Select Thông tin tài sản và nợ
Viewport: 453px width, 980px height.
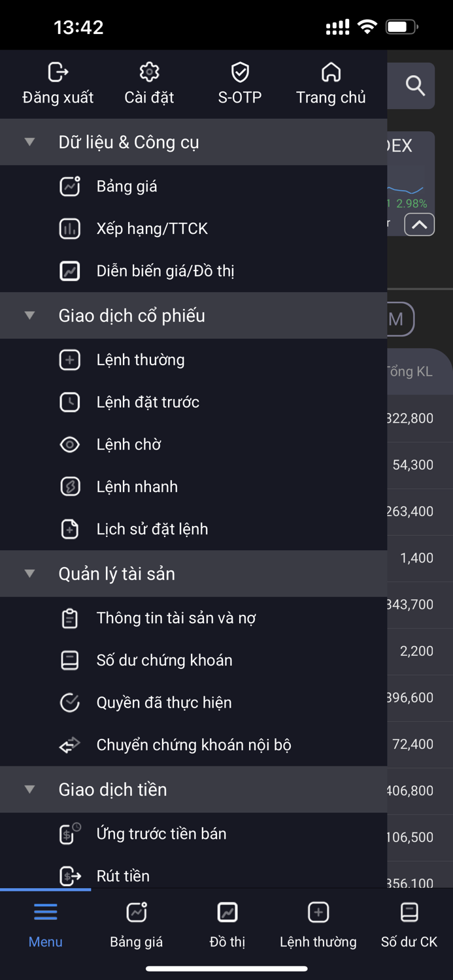click(176, 617)
